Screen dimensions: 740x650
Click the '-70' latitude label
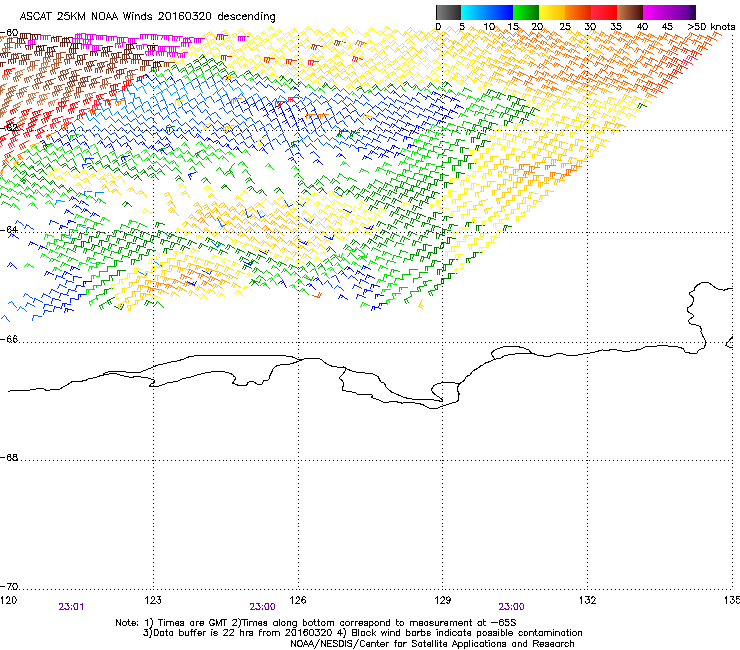(9, 586)
